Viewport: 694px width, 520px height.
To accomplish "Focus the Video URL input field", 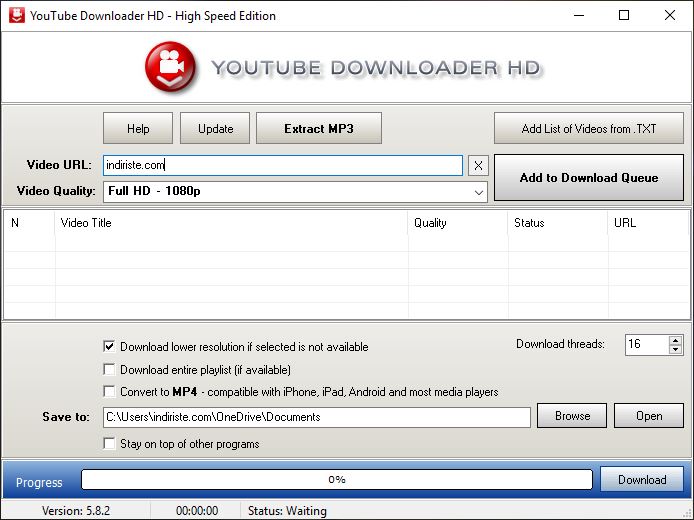I will pyautogui.click(x=283, y=165).
